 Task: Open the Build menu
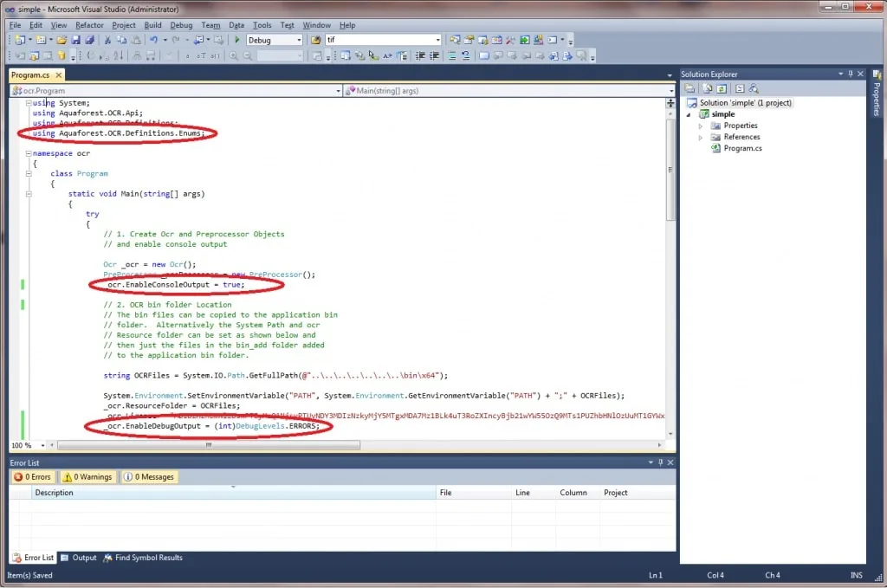point(152,25)
